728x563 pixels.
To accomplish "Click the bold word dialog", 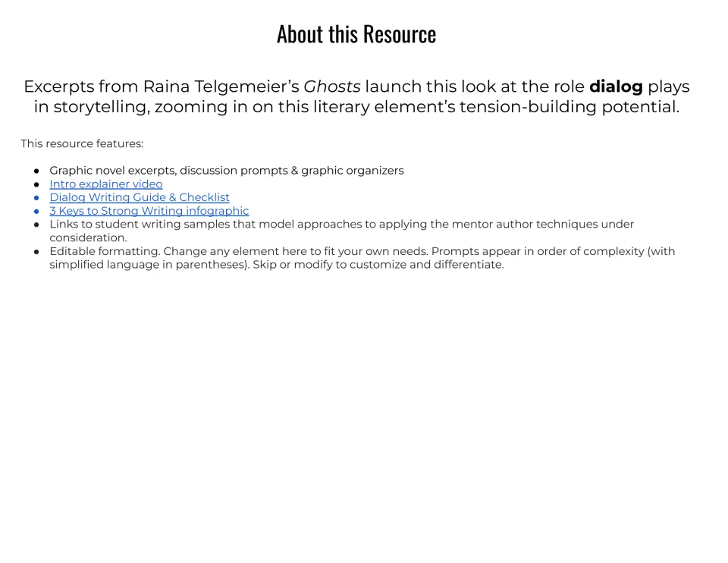I will click(616, 86).
